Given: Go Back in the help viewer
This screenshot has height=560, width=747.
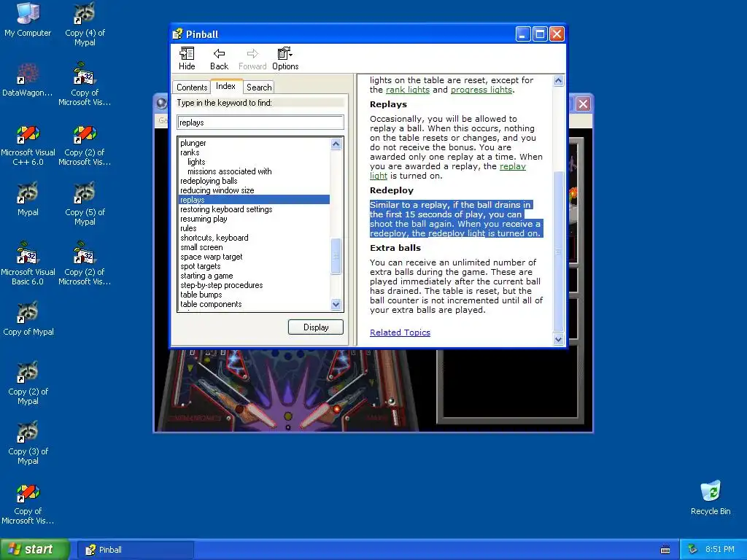Looking at the screenshot, I should click(x=219, y=59).
